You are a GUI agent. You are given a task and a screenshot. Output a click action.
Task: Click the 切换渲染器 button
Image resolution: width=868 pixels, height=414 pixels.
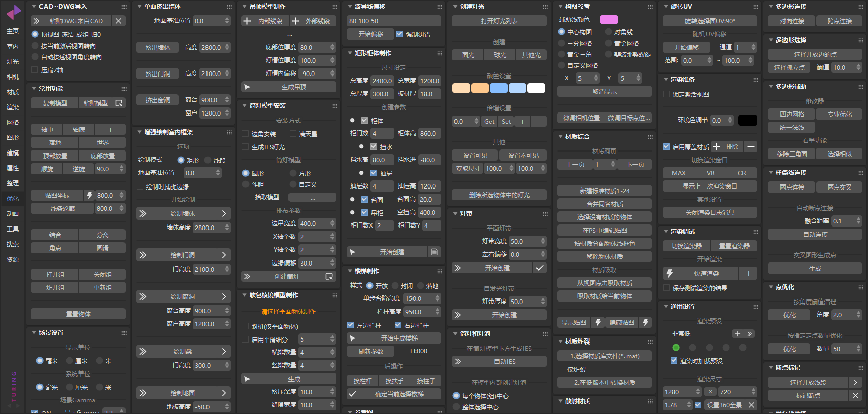[686, 246]
